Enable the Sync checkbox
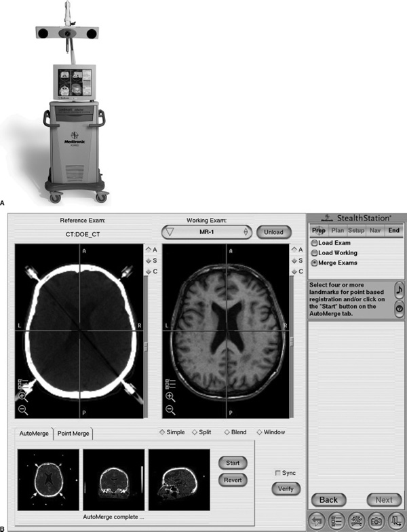This screenshot has width=407, height=532. click(277, 473)
